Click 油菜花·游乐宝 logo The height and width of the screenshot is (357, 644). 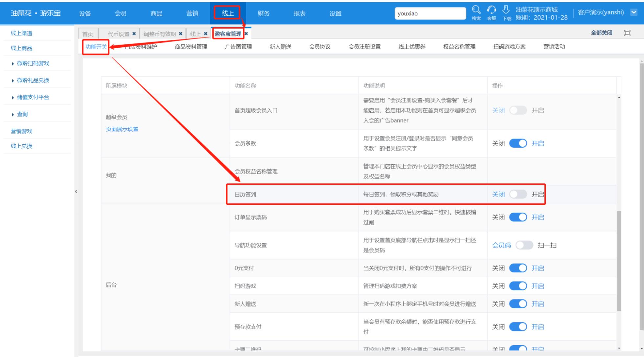coord(36,13)
